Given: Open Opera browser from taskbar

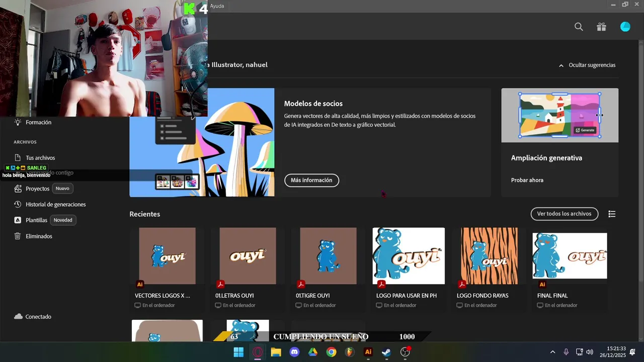Looking at the screenshot, I should tap(258, 352).
